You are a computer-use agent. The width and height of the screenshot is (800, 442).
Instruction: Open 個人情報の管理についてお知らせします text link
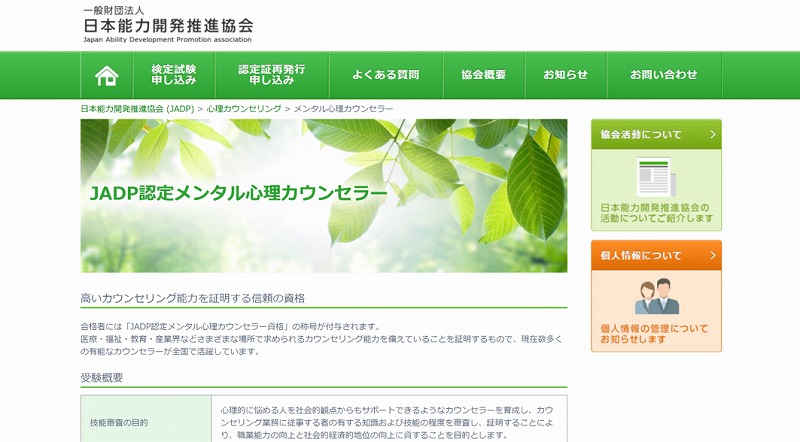point(654,334)
